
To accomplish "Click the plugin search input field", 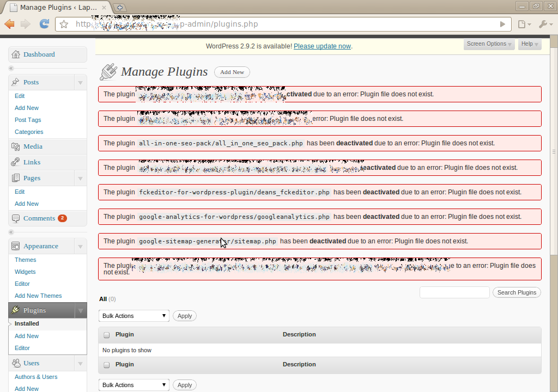I will point(454,292).
